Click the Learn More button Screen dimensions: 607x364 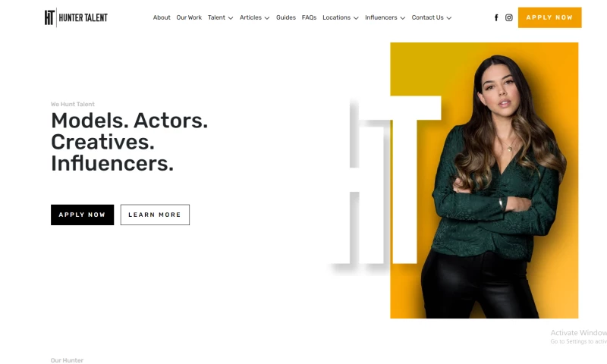155,215
